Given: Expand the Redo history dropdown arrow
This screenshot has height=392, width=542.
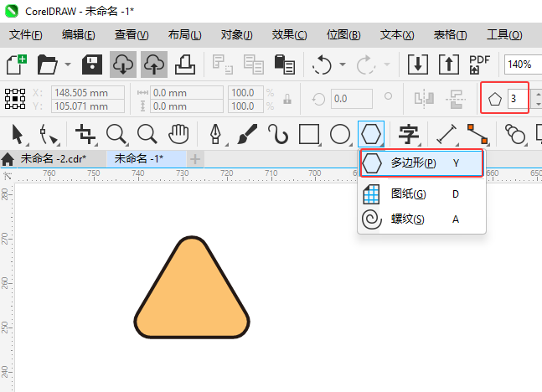Looking at the screenshot, I should (387, 64).
